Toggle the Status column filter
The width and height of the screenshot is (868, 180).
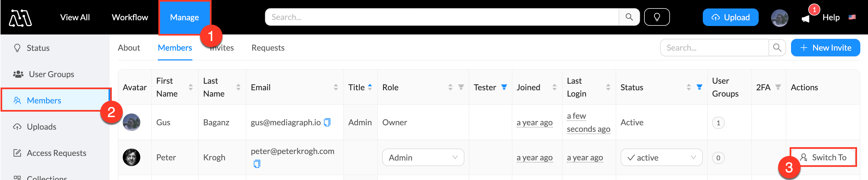(x=699, y=88)
